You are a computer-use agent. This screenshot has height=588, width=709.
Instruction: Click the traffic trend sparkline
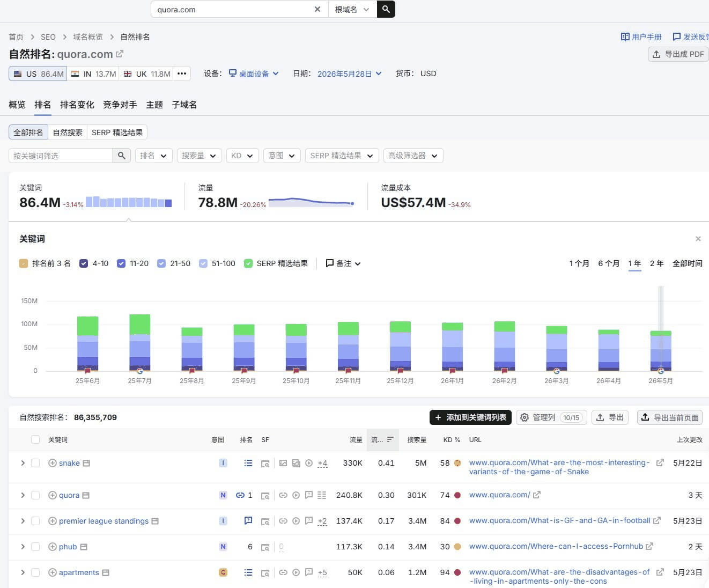(311, 202)
